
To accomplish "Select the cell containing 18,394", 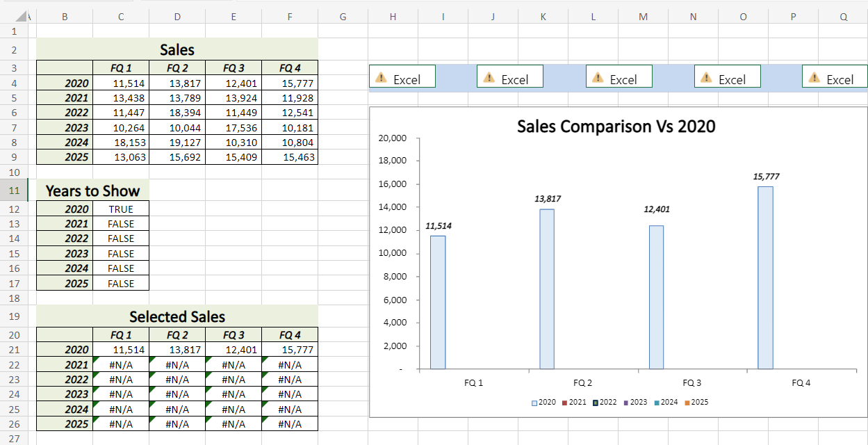I will (177, 113).
